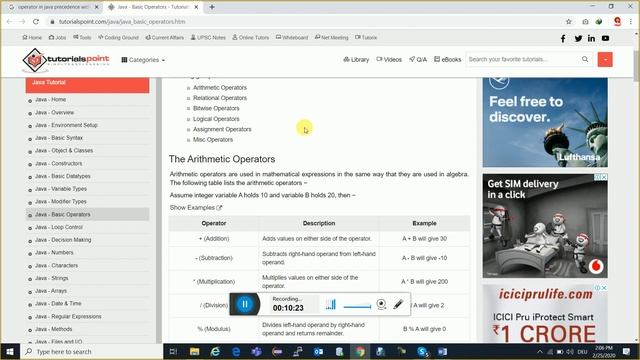Open Online Tutors link
This screenshot has width=640, height=360.
click(251, 38)
